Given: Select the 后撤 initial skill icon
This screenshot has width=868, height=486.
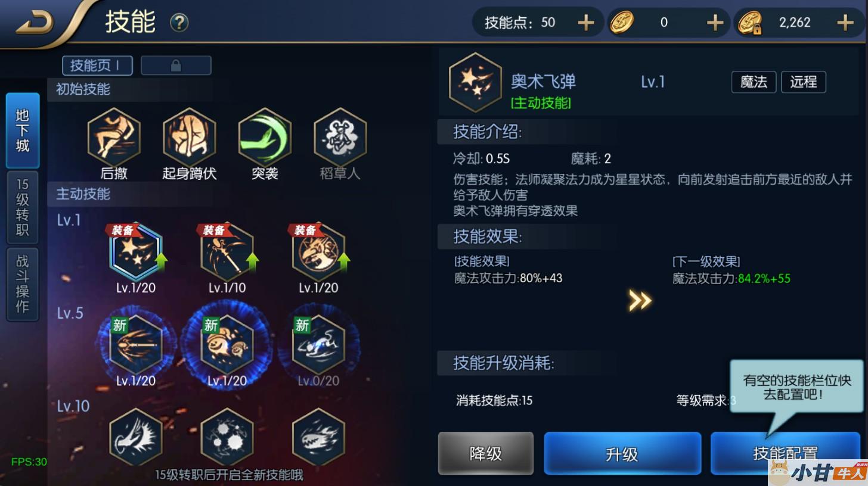Looking at the screenshot, I should (x=114, y=138).
